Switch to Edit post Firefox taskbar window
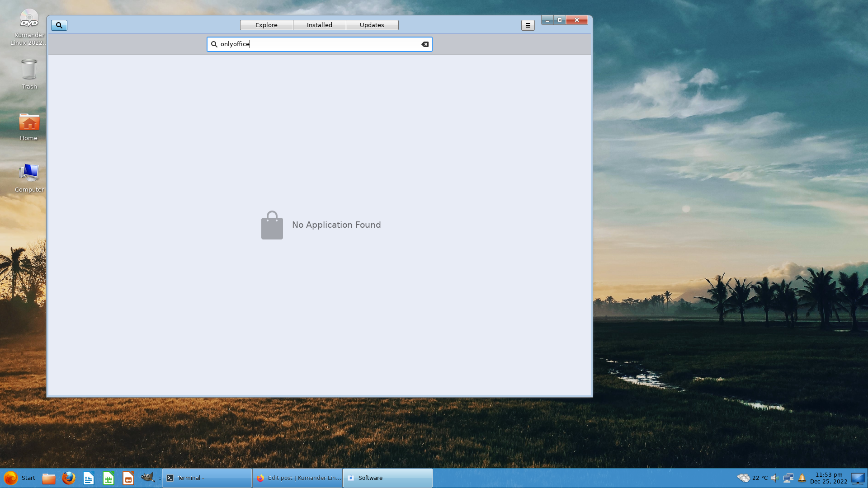Screen dimensions: 868x488 point(297,478)
